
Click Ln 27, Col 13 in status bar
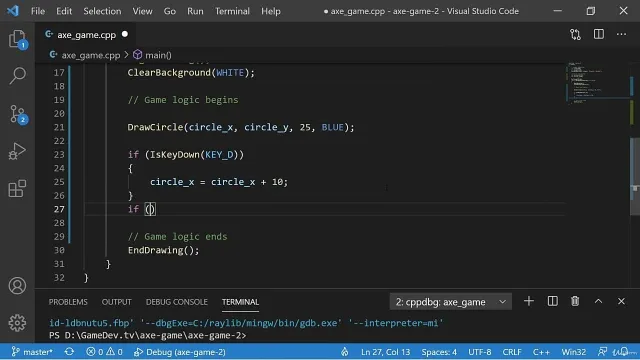pos(385,352)
